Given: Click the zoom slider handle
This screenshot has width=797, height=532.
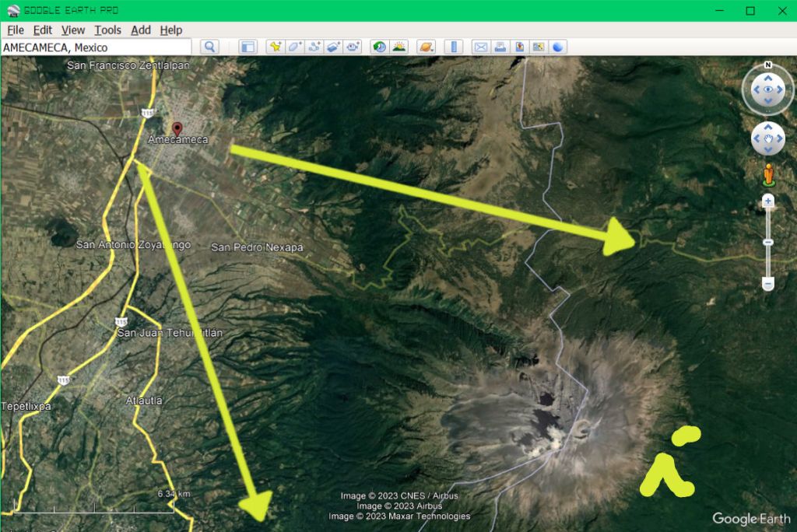Looking at the screenshot, I should tap(768, 243).
